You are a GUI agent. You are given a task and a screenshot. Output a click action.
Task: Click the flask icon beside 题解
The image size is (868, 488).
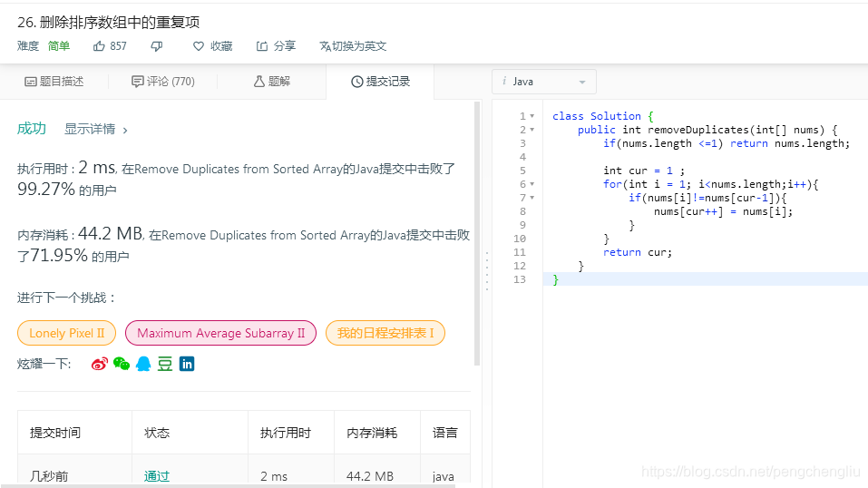[259, 82]
